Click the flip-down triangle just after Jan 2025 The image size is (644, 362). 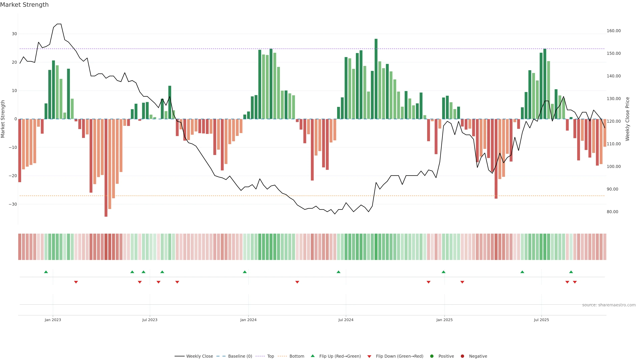[x=462, y=282]
